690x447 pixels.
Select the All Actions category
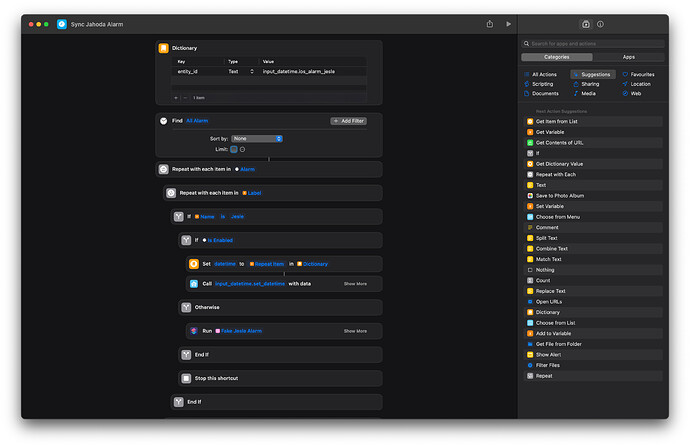coord(541,74)
